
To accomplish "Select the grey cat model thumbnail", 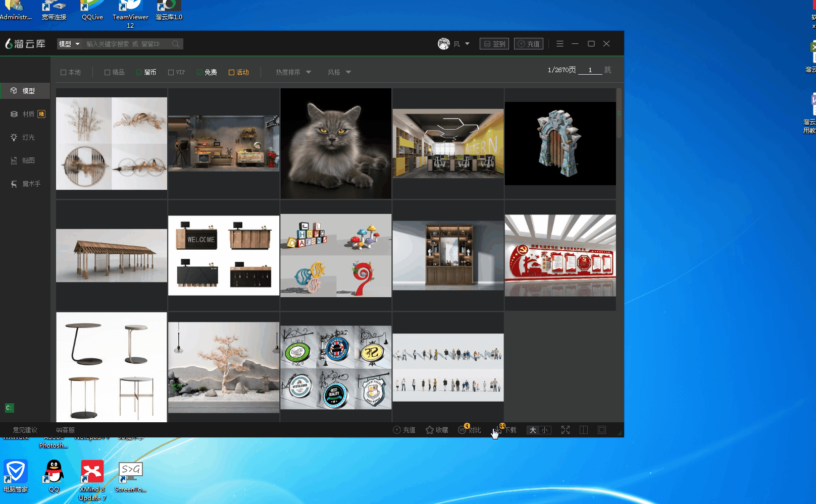I will [336, 144].
